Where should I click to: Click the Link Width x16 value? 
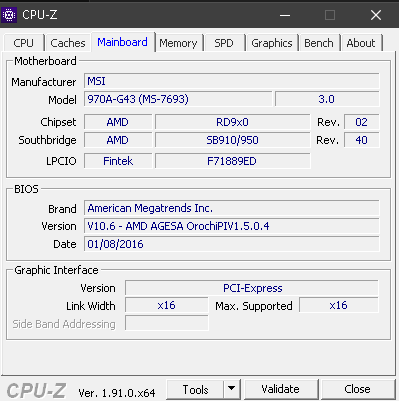(167, 305)
